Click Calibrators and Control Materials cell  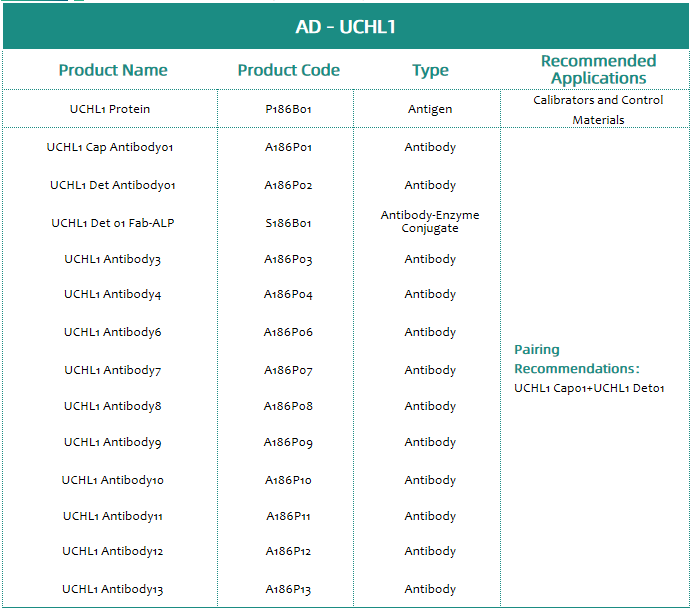pos(598,109)
